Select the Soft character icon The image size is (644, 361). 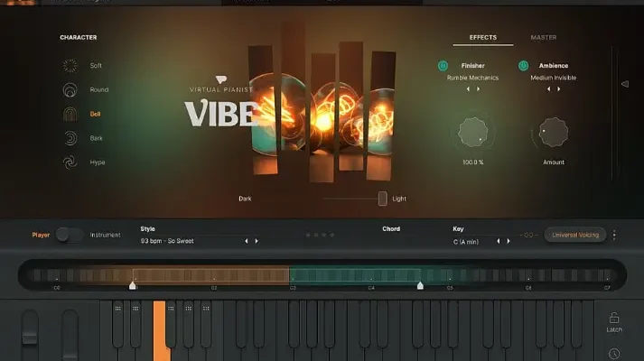(x=70, y=66)
